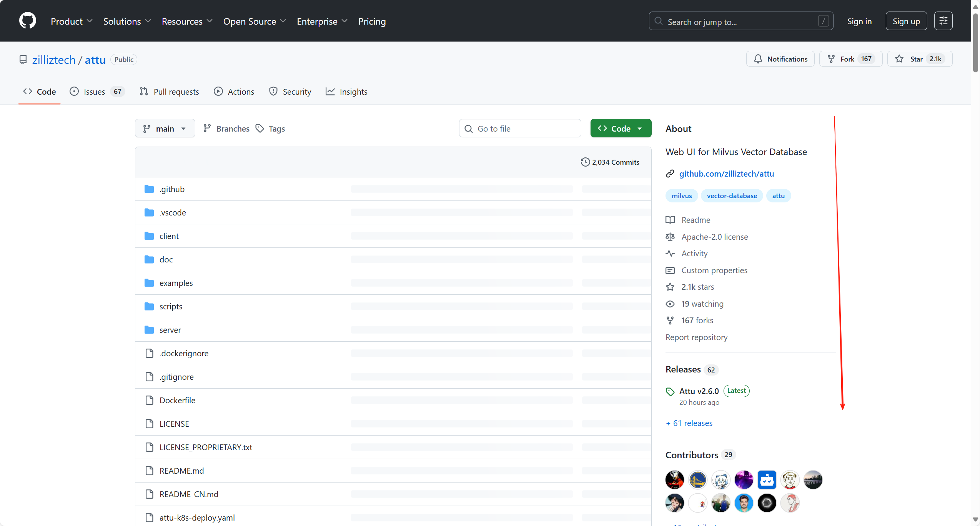Open the blue robot contributor avatar
Viewport: 980px width, 526px height.
767,479
